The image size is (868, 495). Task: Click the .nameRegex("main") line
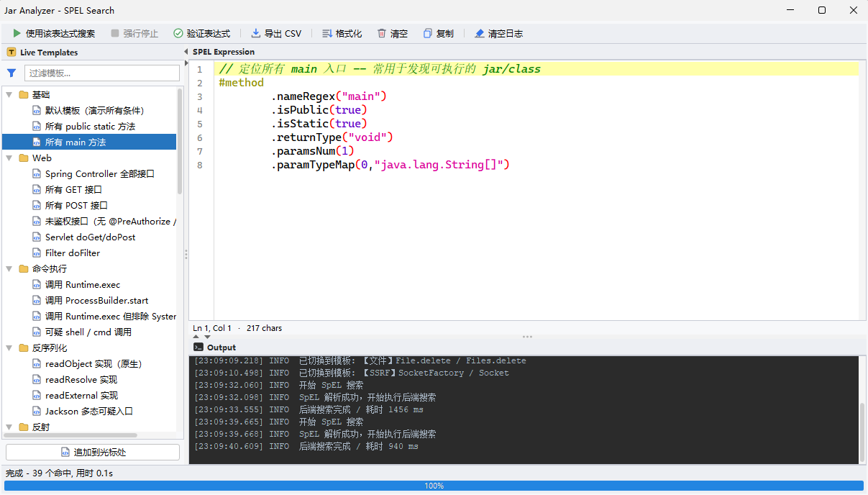pos(329,96)
